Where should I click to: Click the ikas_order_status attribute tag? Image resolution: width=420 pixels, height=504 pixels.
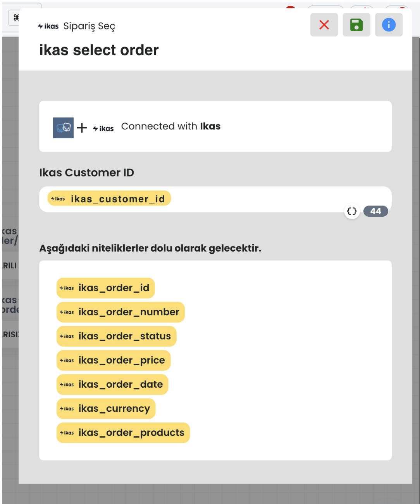point(116,336)
